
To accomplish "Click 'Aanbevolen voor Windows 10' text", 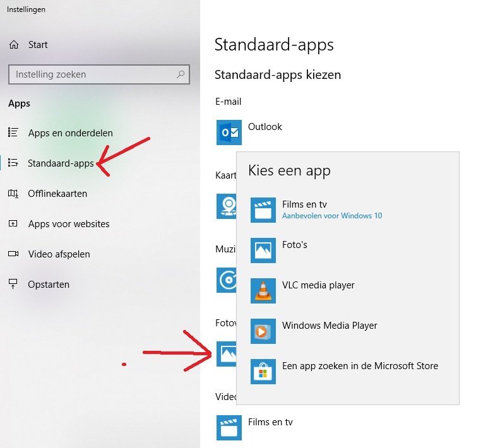I will pos(332,216).
